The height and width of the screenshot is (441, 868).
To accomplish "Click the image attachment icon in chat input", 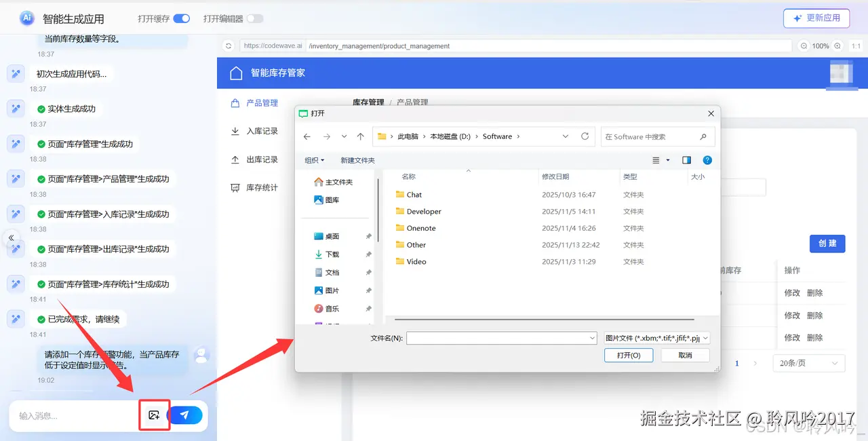I will (x=154, y=415).
